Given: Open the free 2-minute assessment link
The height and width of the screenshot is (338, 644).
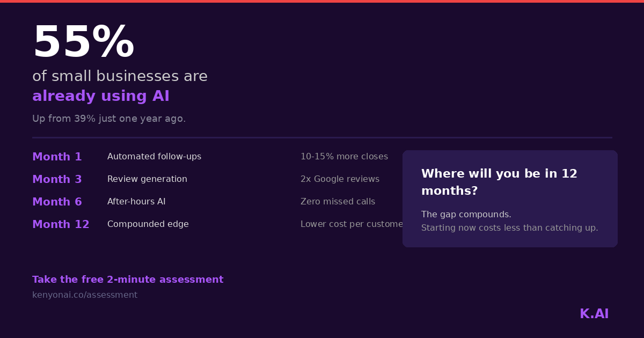Looking at the screenshot, I should (128, 280).
